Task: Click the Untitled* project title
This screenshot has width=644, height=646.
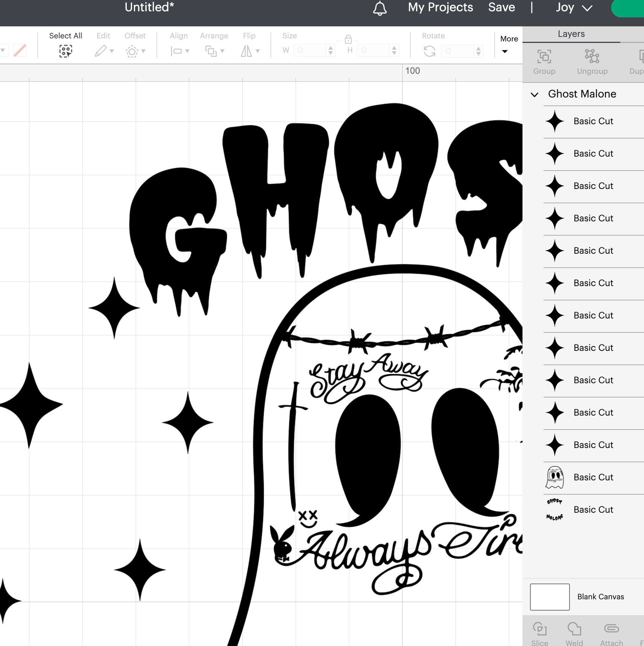Action: pyautogui.click(x=149, y=7)
